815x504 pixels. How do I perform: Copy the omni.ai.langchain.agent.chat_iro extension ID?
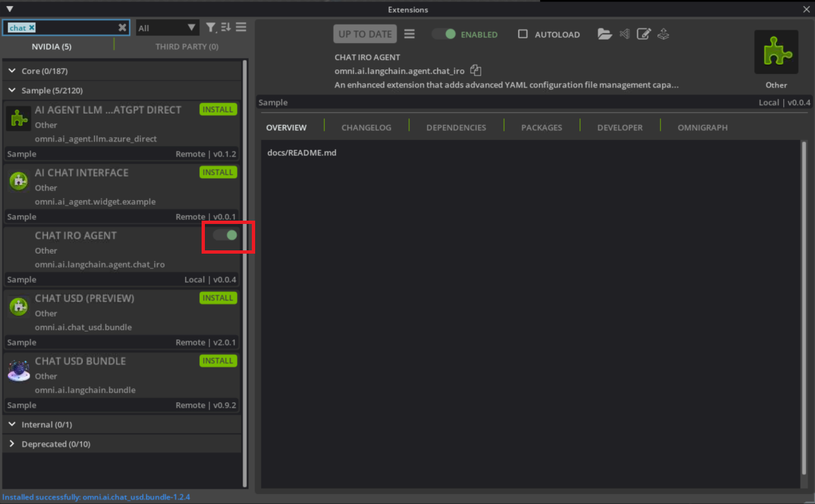(475, 69)
